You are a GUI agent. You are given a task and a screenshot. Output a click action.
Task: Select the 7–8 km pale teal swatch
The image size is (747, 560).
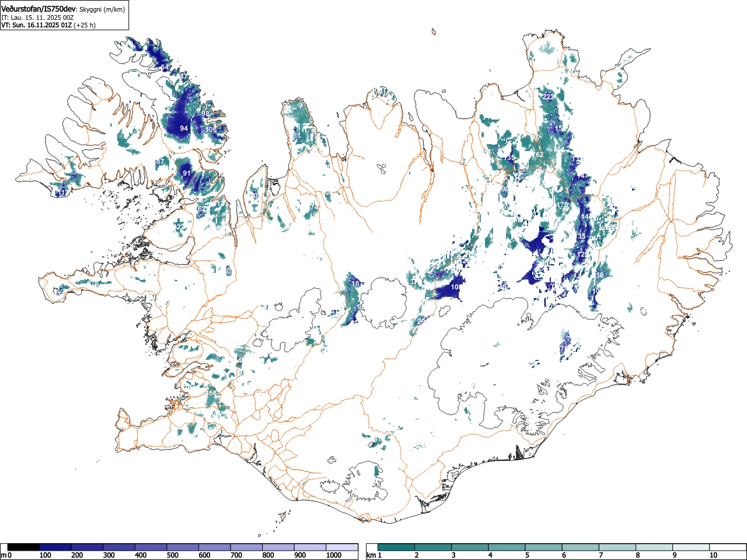coord(617,547)
